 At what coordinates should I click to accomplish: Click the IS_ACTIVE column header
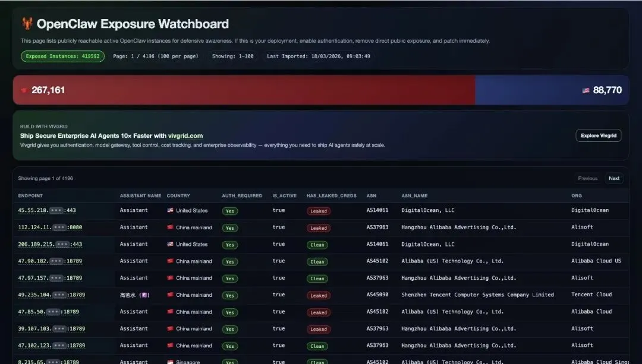285,196
